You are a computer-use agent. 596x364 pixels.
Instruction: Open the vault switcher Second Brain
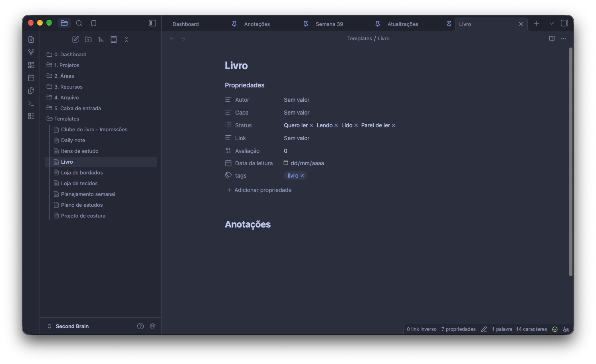68,326
